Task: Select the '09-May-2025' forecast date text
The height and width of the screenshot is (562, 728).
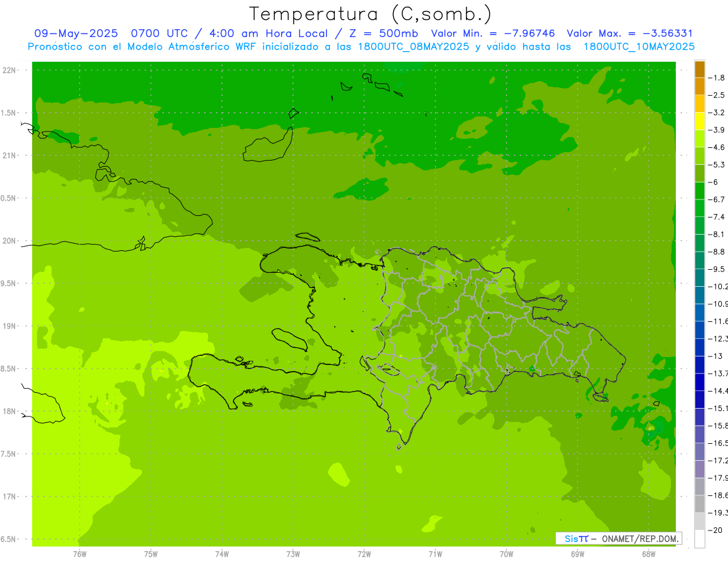Action: pos(76,33)
